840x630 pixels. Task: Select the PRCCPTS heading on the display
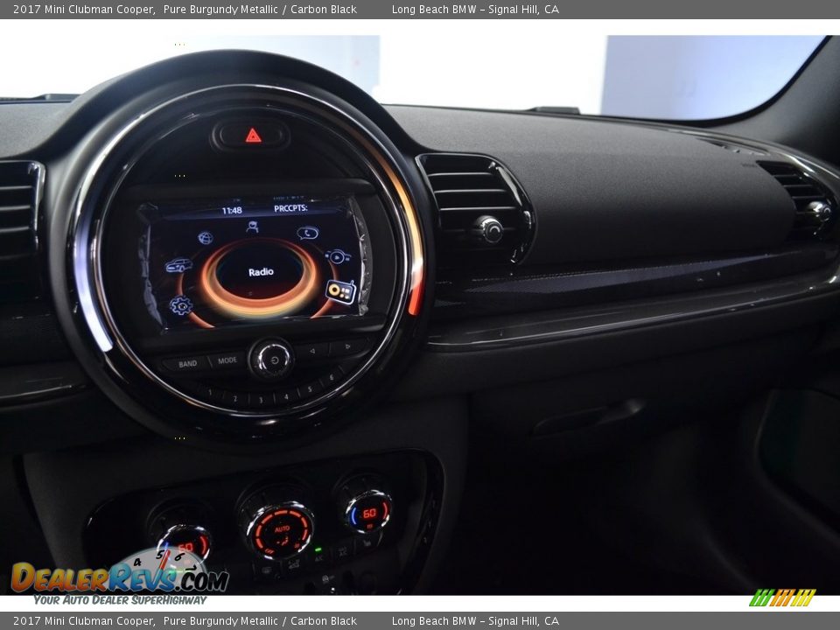pyautogui.click(x=290, y=209)
